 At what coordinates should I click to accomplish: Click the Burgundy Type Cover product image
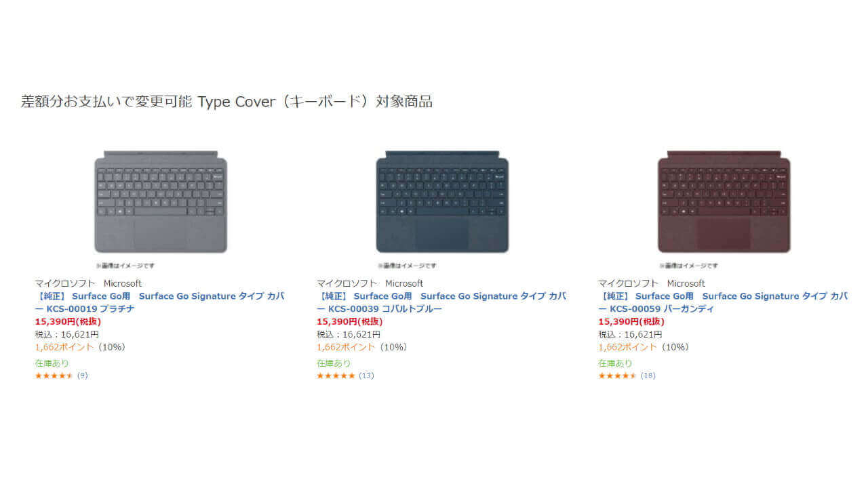[724, 202]
